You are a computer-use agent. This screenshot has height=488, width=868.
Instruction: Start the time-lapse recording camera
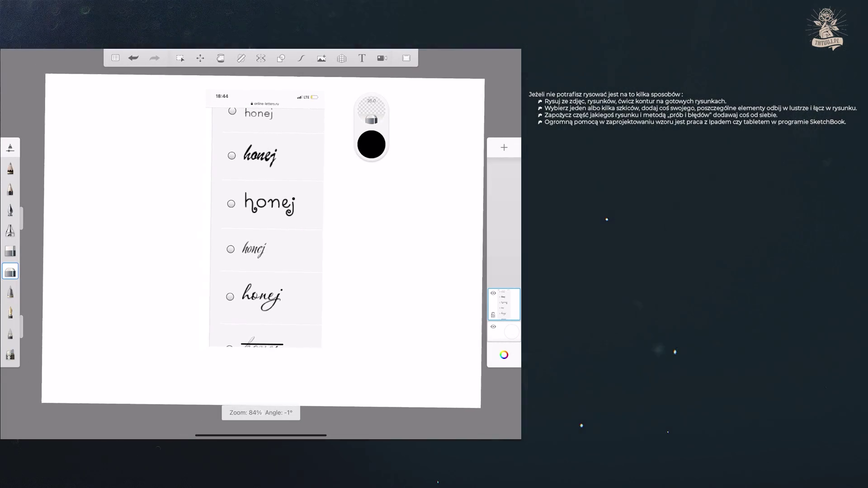coord(382,58)
